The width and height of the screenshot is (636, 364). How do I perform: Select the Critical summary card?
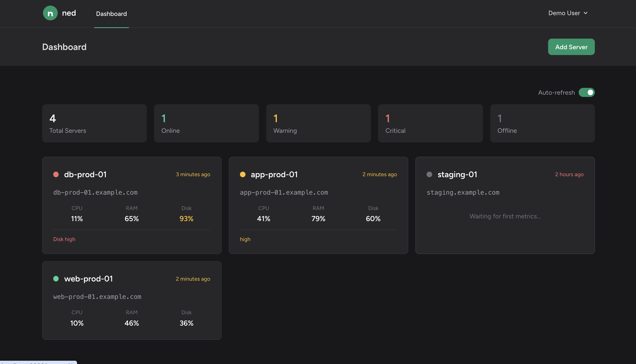(430, 123)
